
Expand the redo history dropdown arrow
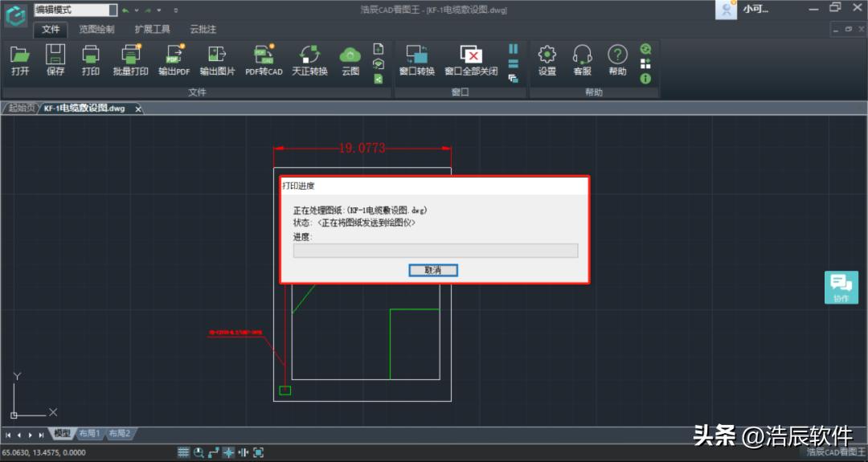click(159, 10)
